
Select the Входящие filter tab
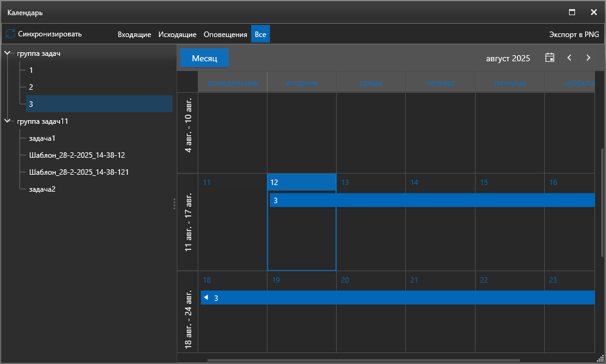coord(134,35)
